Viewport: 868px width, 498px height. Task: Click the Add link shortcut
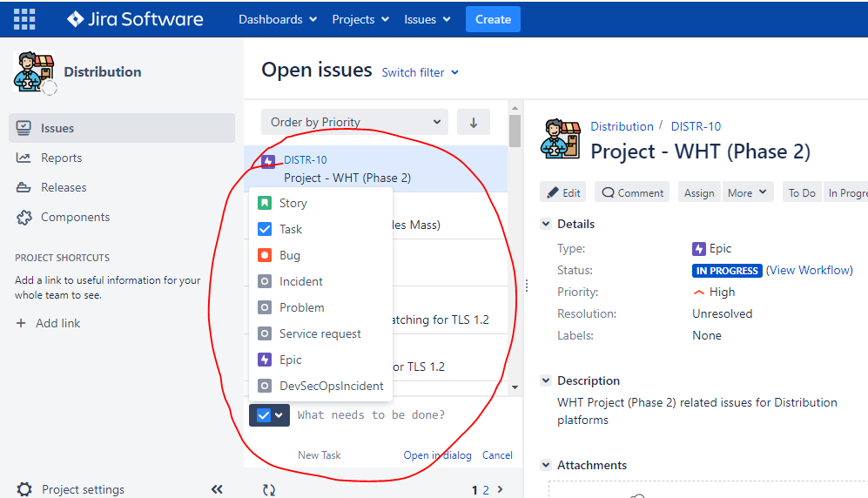(57, 323)
